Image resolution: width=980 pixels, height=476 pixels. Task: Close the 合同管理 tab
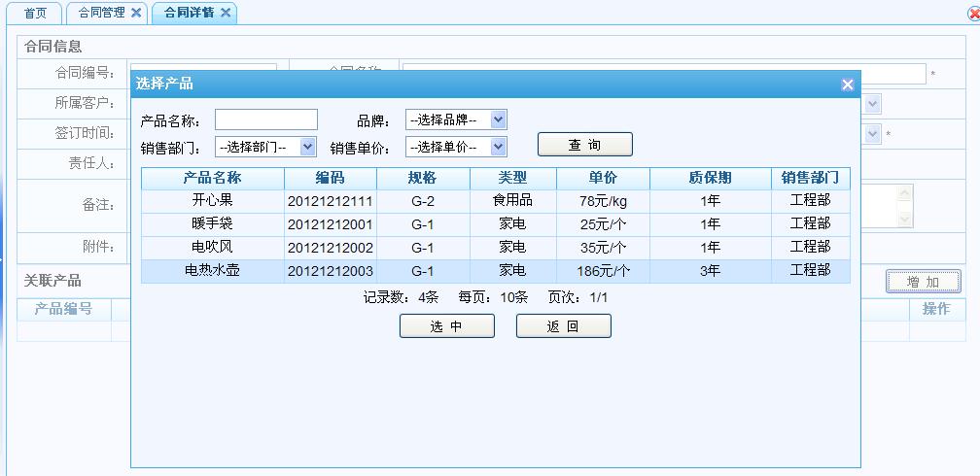(x=136, y=13)
